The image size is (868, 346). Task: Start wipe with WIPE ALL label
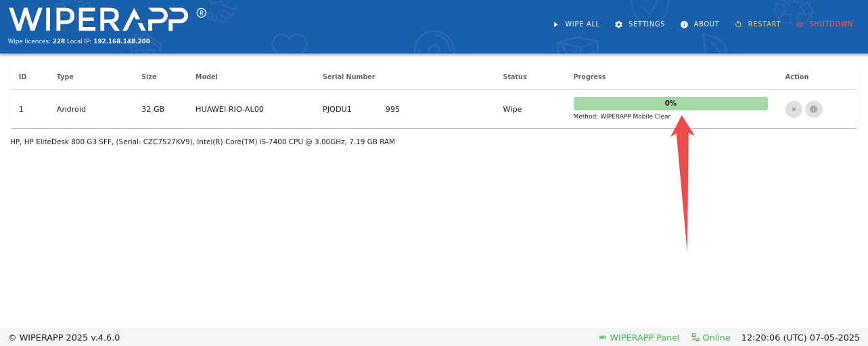point(583,24)
